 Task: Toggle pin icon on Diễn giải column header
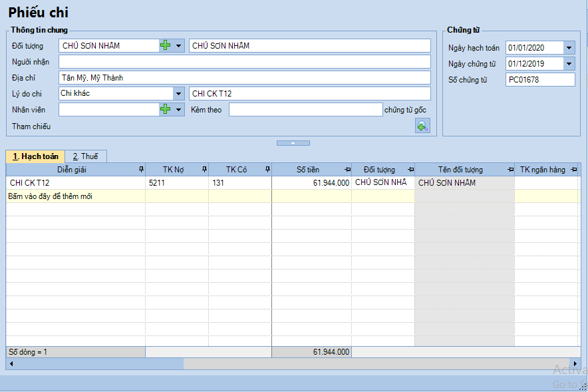pos(140,170)
